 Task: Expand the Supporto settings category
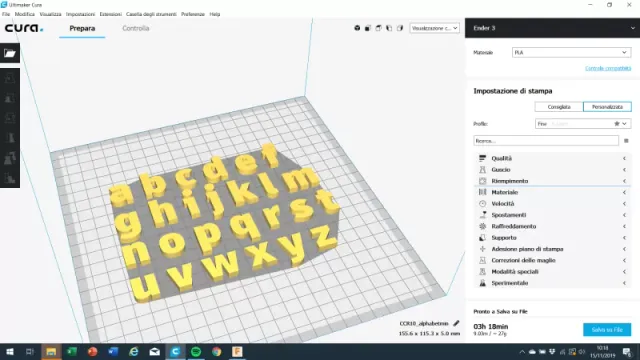tap(552, 238)
